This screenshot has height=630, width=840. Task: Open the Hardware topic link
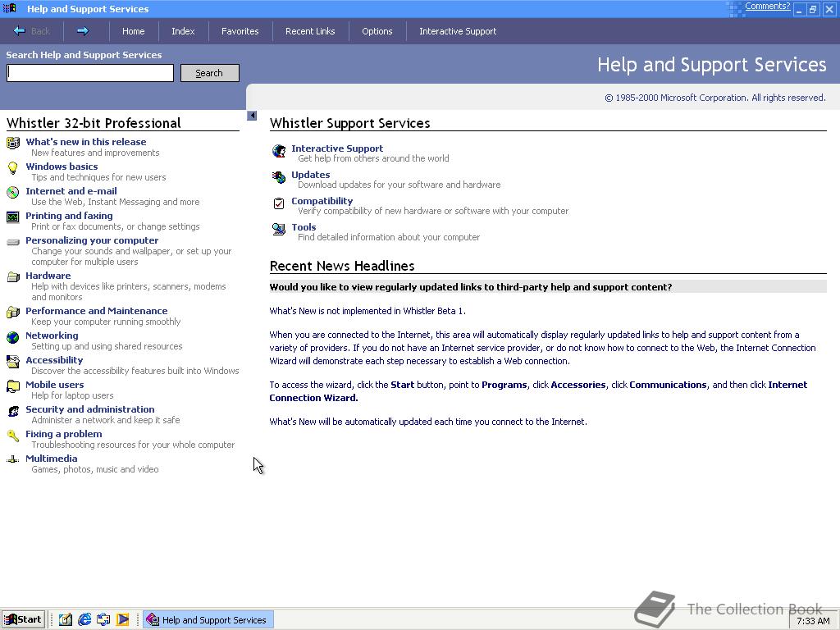[48, 276]
